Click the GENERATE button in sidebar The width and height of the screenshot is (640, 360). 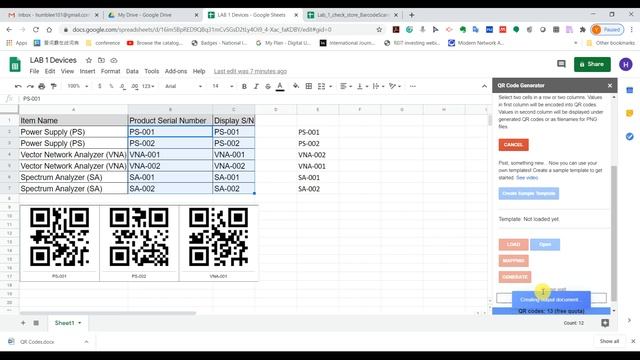(x=515, y=277)
